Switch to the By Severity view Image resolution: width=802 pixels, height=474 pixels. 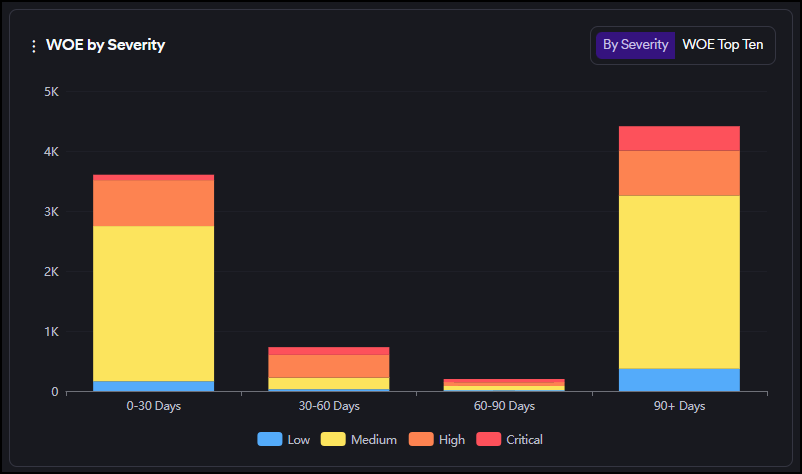pos(635,45)
